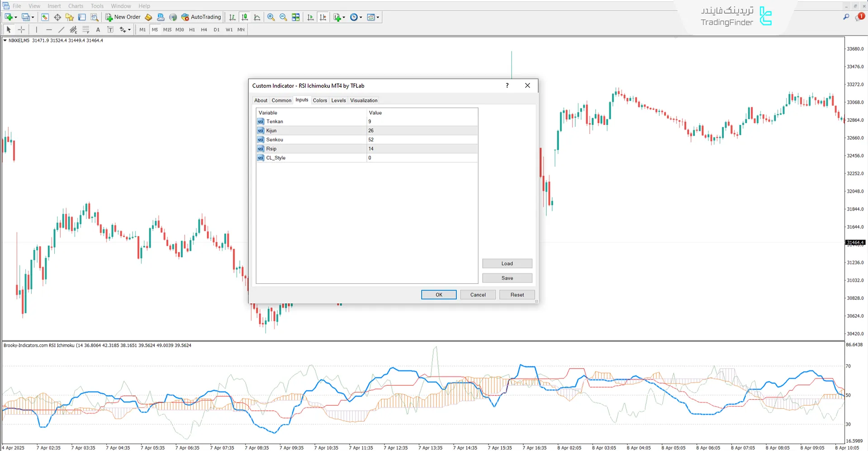Image resolution: width=868 pixels, height=451 pixels.
Task: Tile the chart windows
Action: pos(295,17)
